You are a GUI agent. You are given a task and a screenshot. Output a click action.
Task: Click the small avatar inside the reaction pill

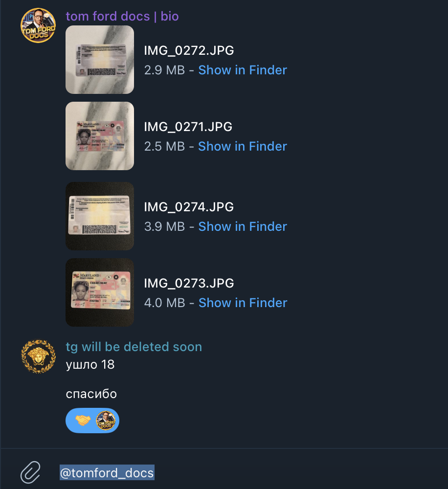coord(106,420)
